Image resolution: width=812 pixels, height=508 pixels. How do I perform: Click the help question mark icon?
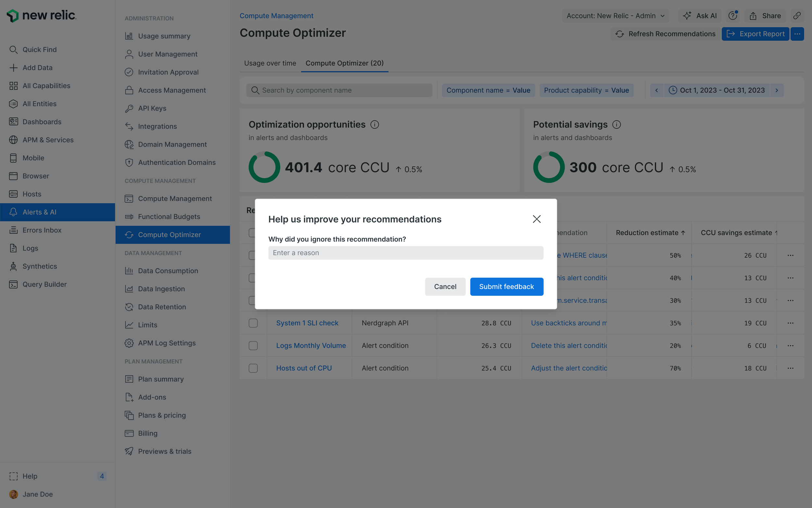click(x=733, y=16)
